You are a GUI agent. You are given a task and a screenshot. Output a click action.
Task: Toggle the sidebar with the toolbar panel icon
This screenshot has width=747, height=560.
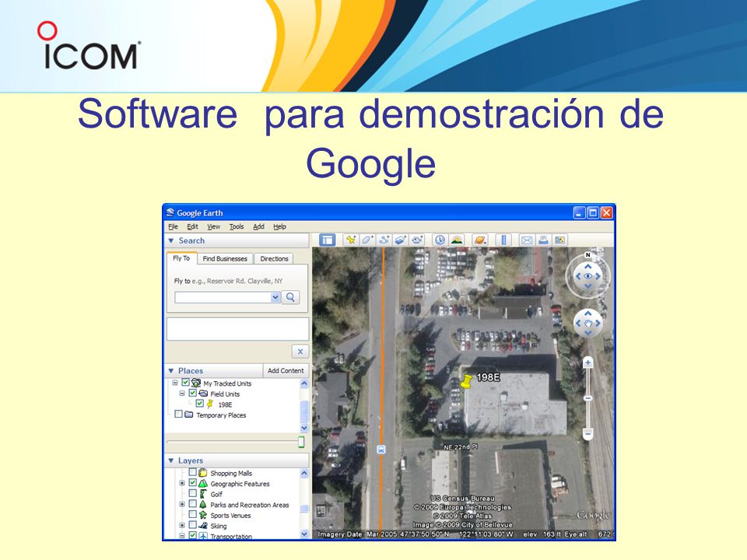(327, 240)
